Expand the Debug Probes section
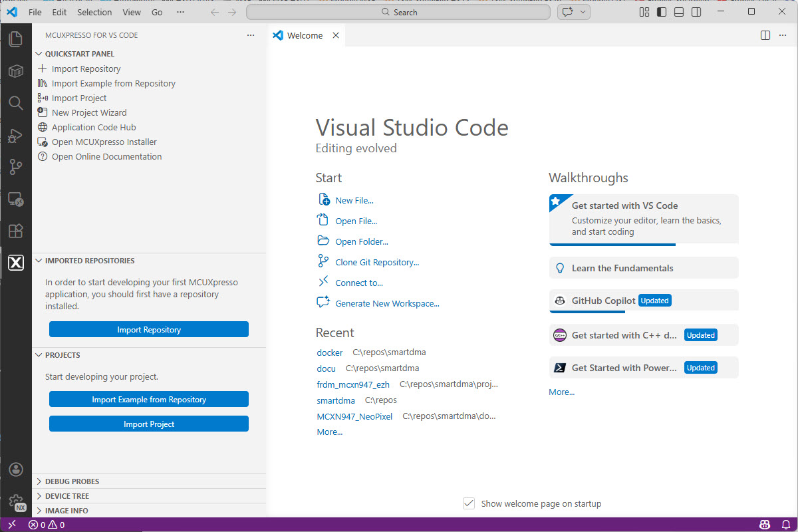The width and height of the screenshot is (798, 532). [72, 481]
